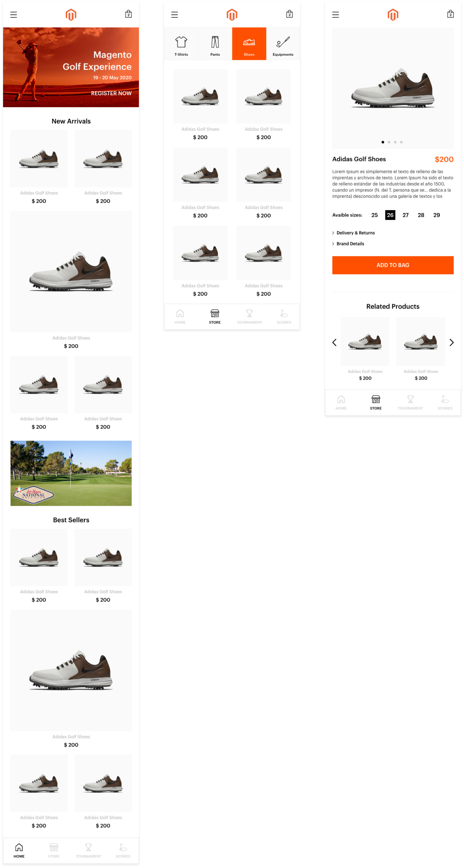Open the hamburger menu on the home screen
Screen dimensions: 464x868
[14, 15]
